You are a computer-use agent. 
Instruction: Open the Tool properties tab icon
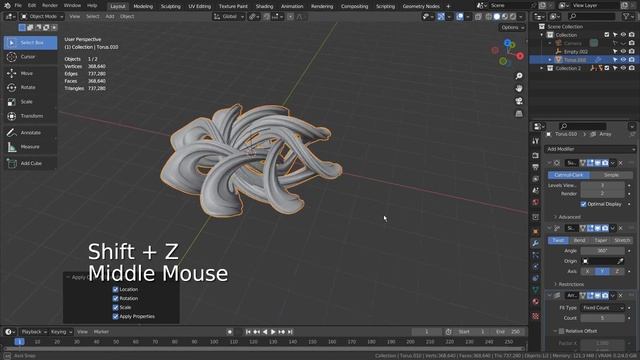click(536, 141)
